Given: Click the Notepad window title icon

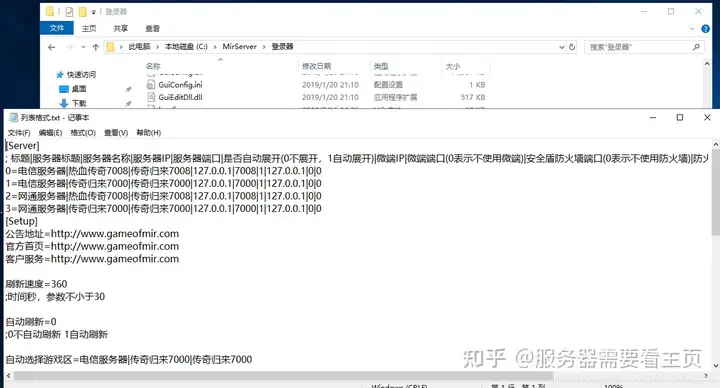Looking at the screenshot, I should pyautogui.click(x=13, y=118).
